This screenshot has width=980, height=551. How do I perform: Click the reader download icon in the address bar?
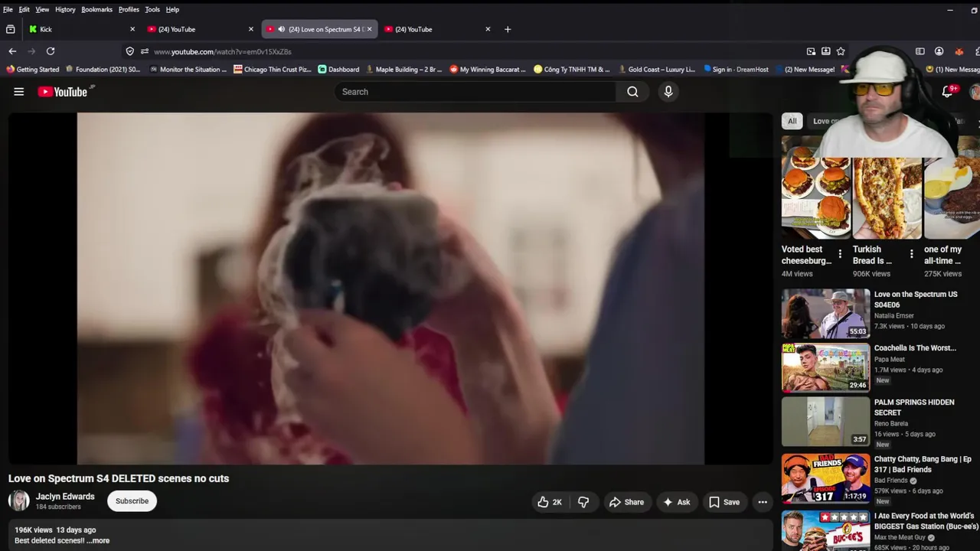coord(825,51)
